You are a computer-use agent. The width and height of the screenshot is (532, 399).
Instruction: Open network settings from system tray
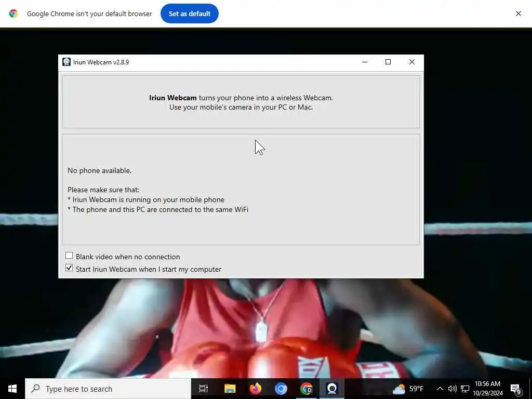pos(465,389)
